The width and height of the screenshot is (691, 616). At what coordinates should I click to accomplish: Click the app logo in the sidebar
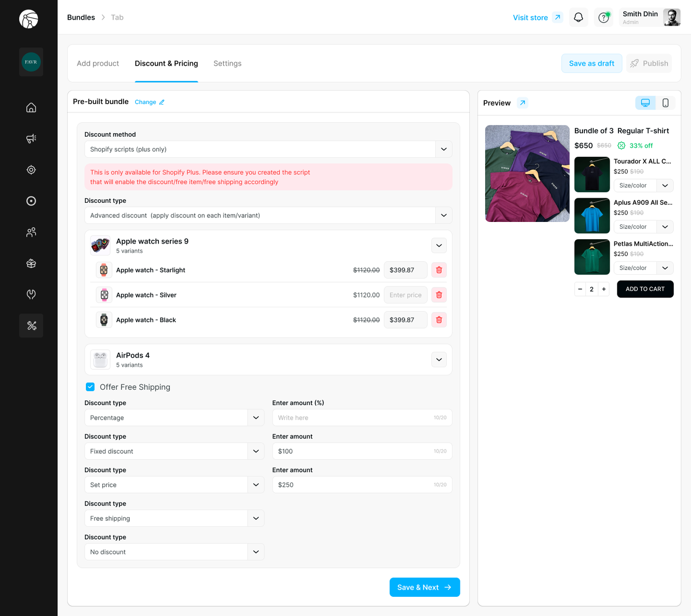pyautogui.click(x=29, y=19)
